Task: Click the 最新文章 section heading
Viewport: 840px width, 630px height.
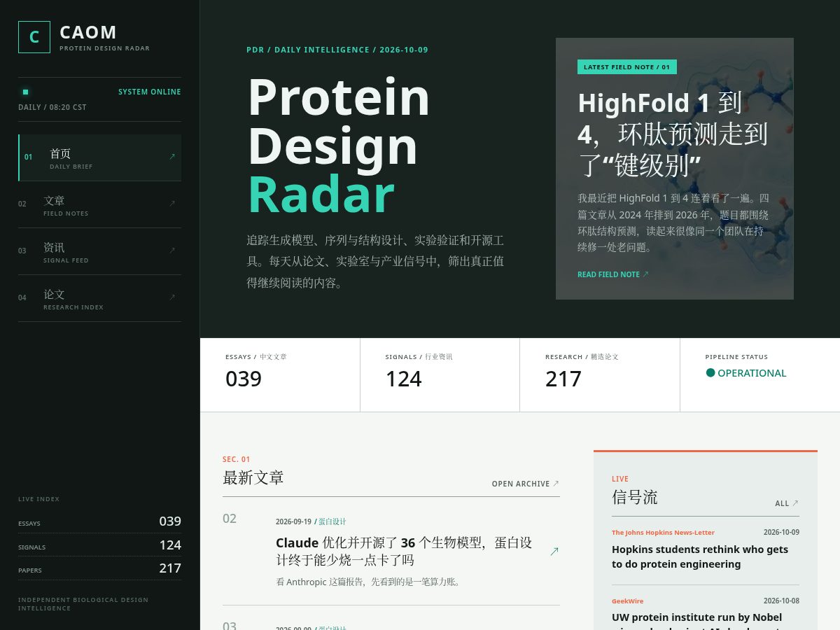Action: 253,478
